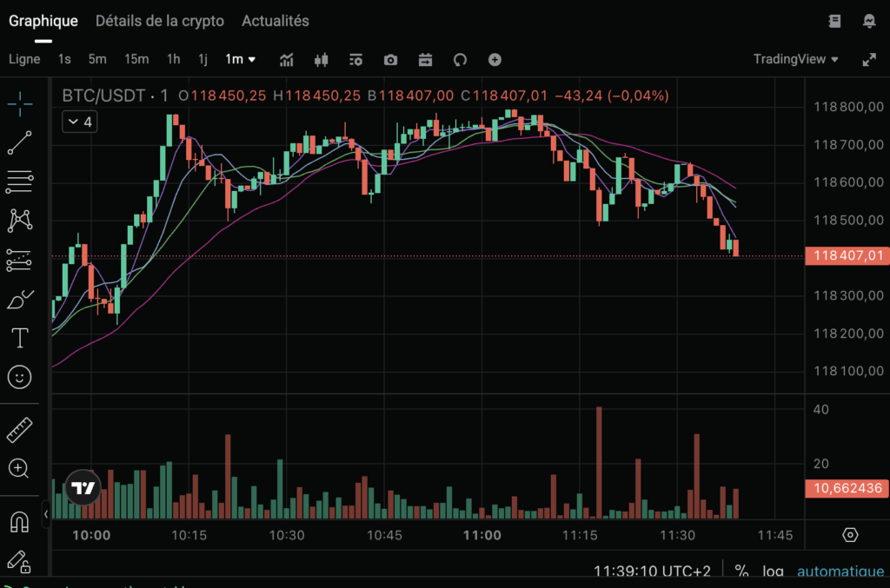Open Détails de la crypto
890x588 pixels.
160,20
